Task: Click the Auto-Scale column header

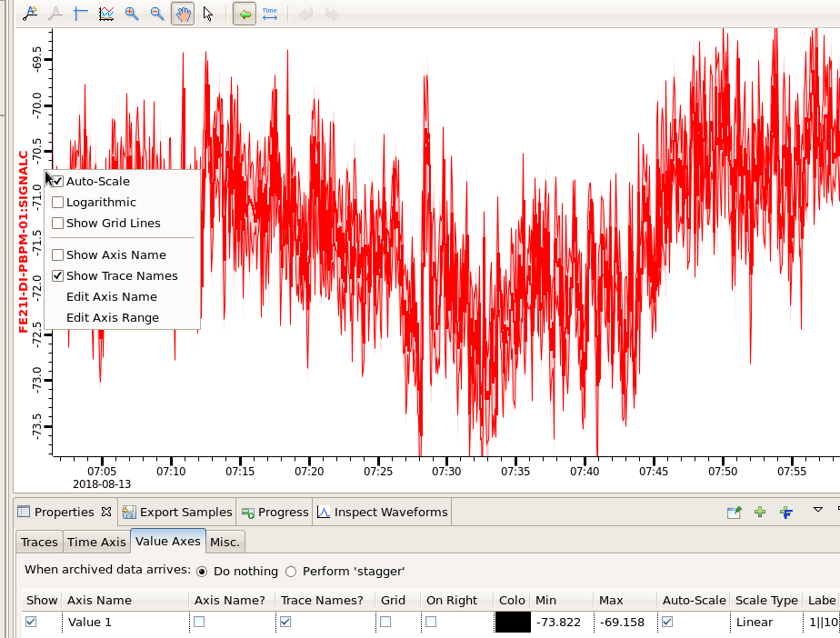Action: click(694, 600)
